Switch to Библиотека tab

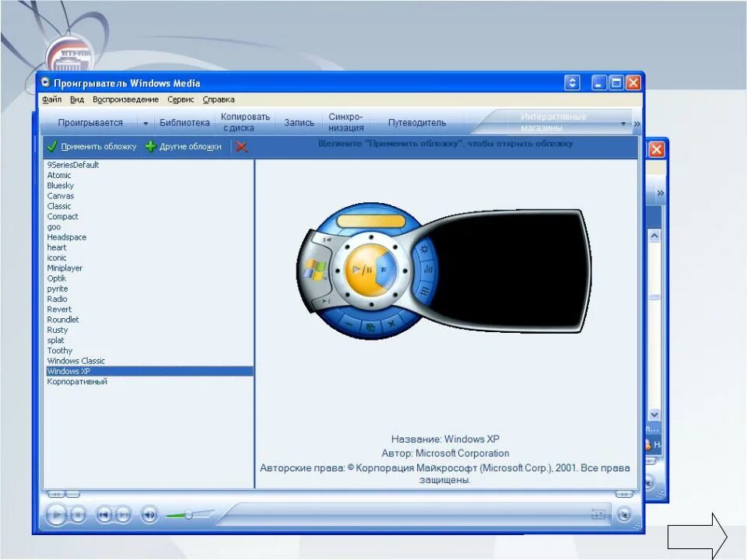click(x=184, y=122)
